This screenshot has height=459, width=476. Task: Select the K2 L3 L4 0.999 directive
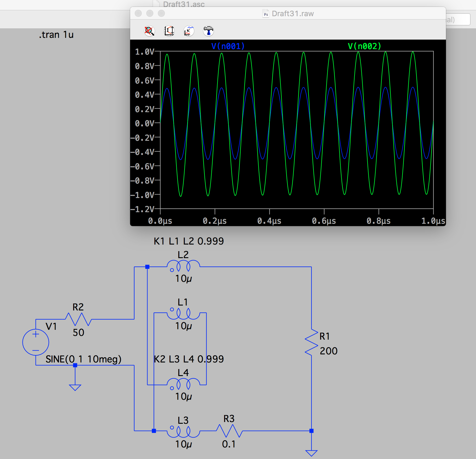pos(189,359)
